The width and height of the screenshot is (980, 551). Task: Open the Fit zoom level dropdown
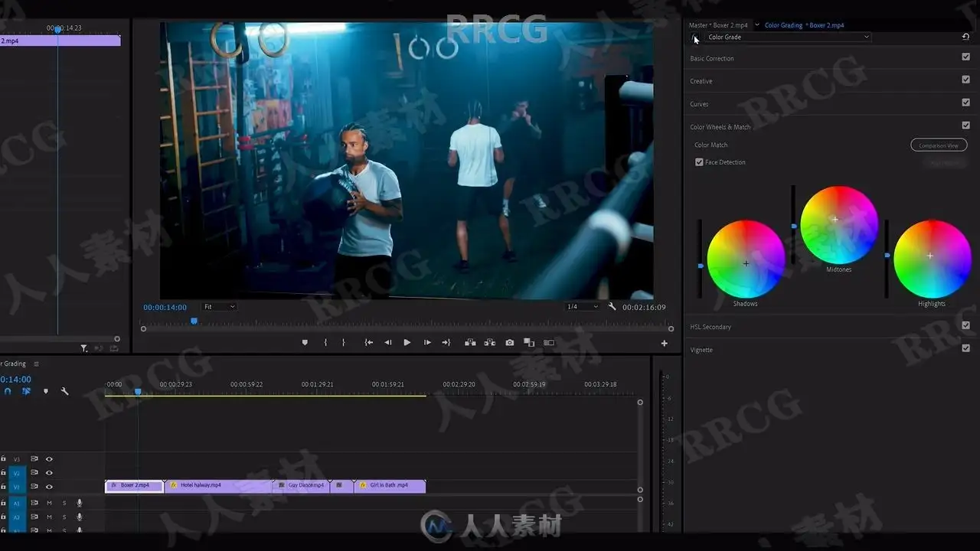(219, 307)
